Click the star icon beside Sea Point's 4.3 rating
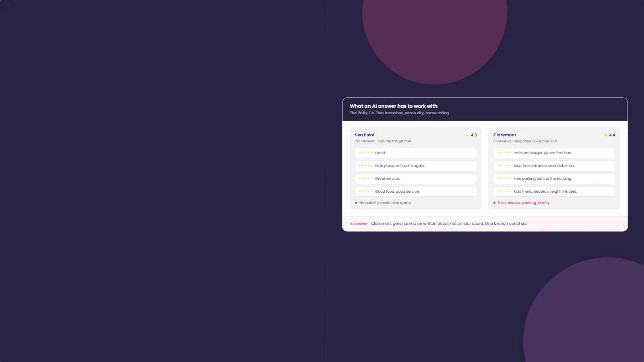This screenshot has width=644, height=362. 467,135
